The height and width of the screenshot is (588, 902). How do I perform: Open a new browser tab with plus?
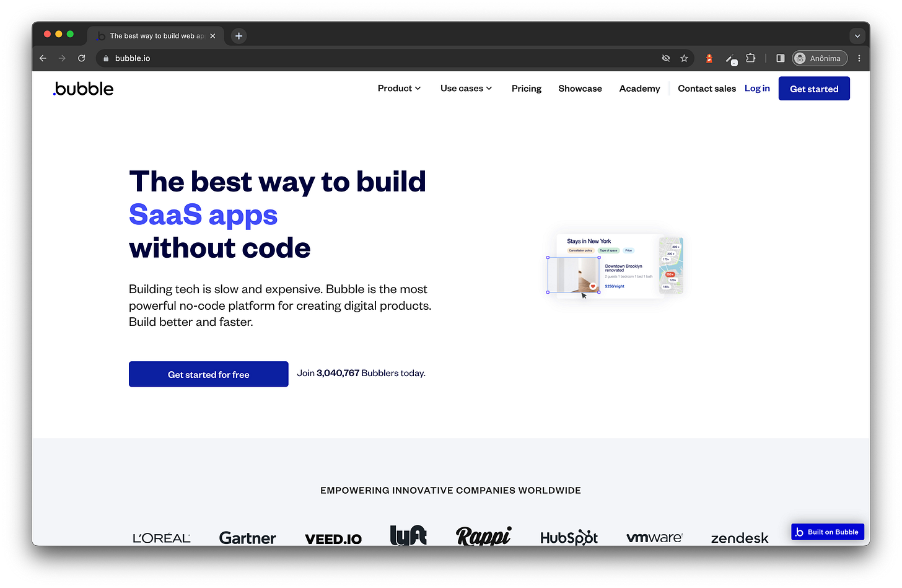coord(239,36)
